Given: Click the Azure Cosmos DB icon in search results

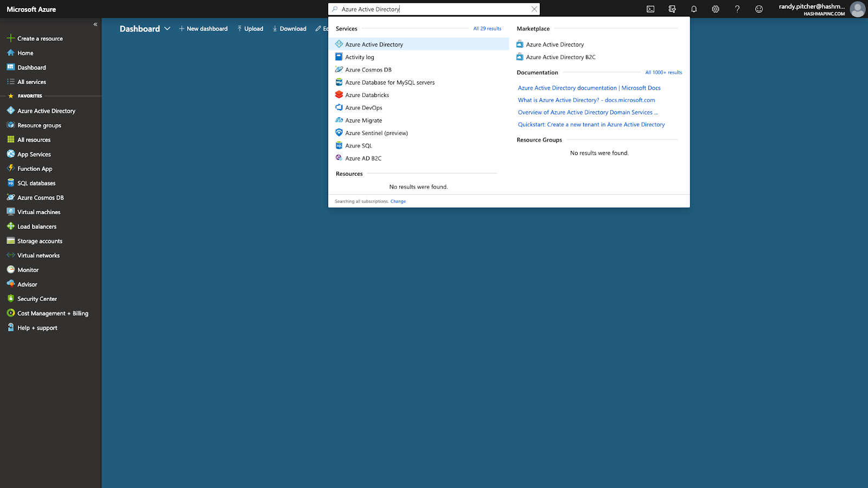Looking at the screenshot, I should (339, 69).
